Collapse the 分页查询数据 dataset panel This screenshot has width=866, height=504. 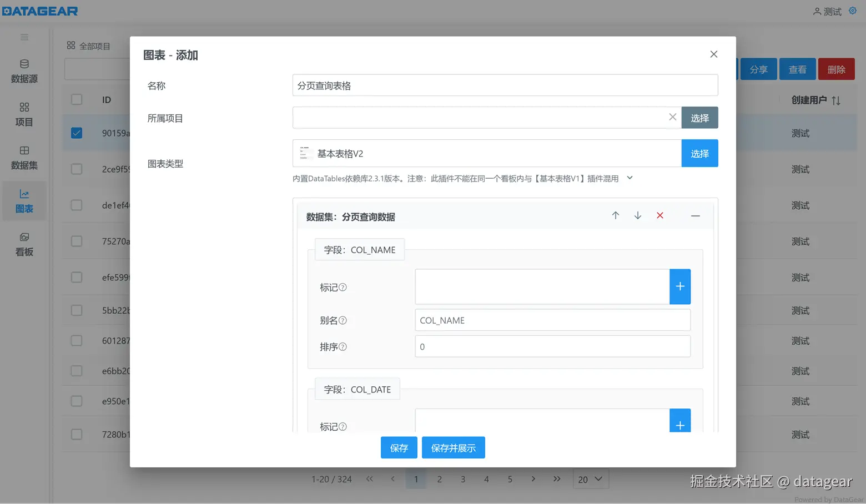[x=695, y=215]
